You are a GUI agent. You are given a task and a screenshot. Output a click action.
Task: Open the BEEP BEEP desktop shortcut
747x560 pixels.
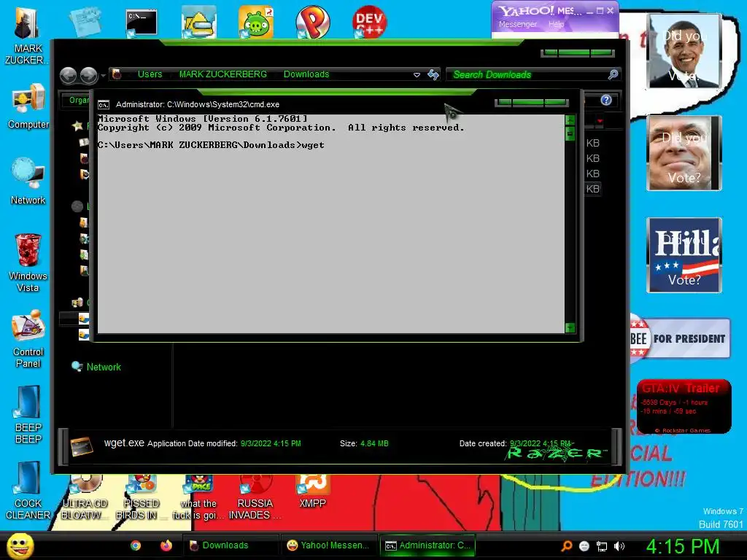[28, 415]
